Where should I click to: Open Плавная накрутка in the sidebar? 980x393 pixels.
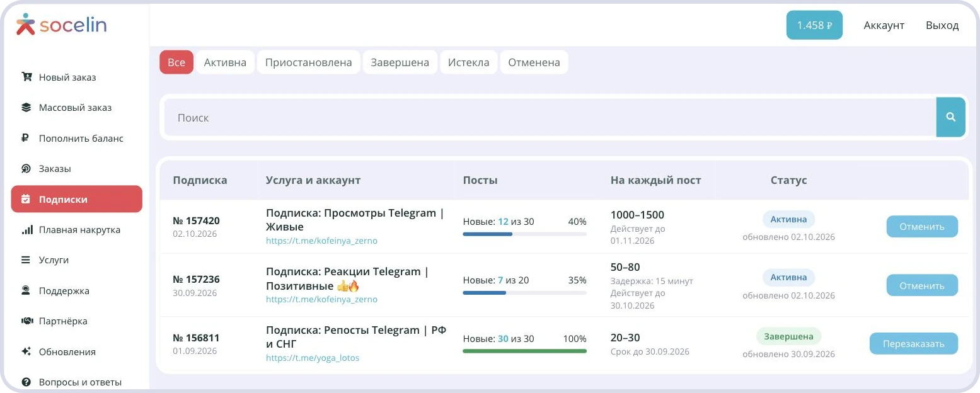77,230
